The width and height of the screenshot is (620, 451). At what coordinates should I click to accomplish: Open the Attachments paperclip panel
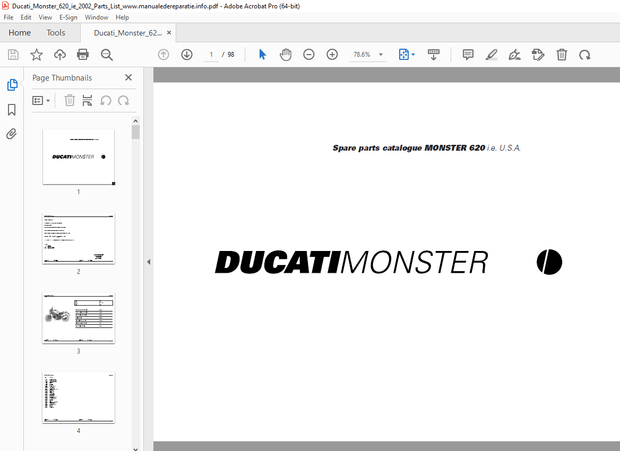(11, 134)
